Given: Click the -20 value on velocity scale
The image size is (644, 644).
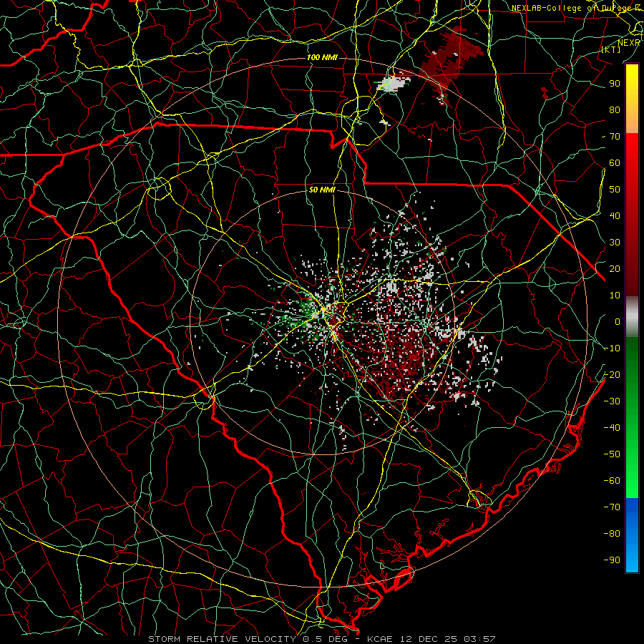Looking at the screenshot, I should point(612,375).
